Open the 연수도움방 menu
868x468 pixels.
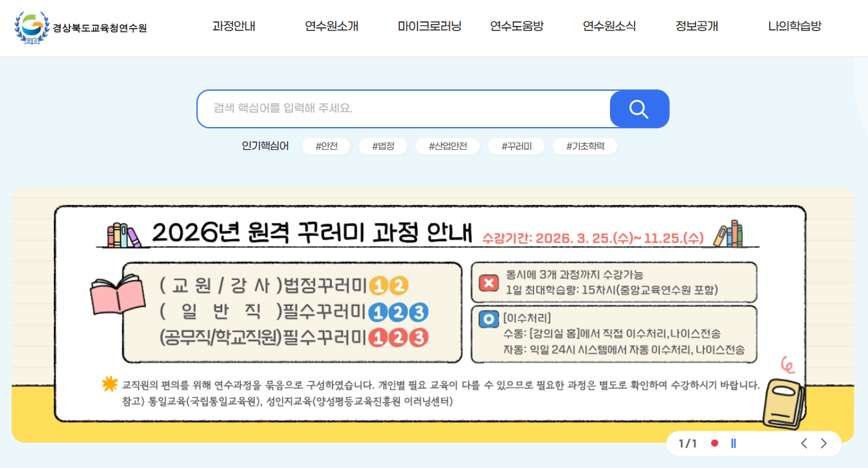(517, 27)
